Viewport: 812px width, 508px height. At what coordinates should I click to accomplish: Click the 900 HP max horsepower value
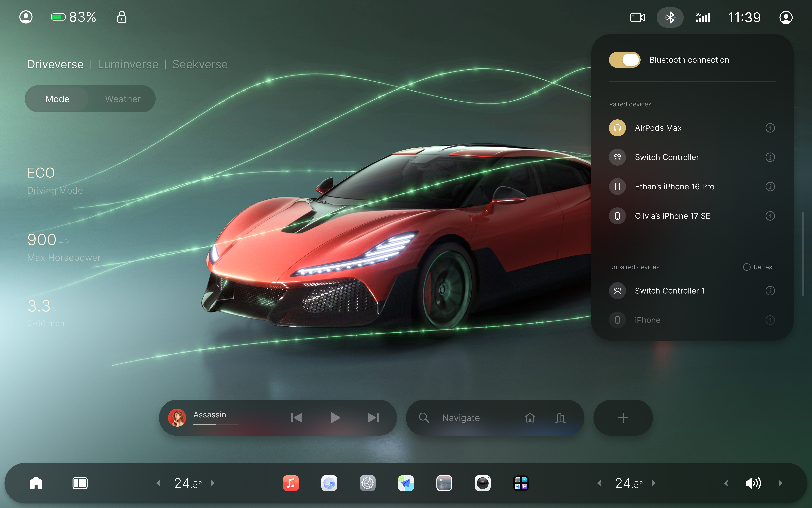coord(48,240)
